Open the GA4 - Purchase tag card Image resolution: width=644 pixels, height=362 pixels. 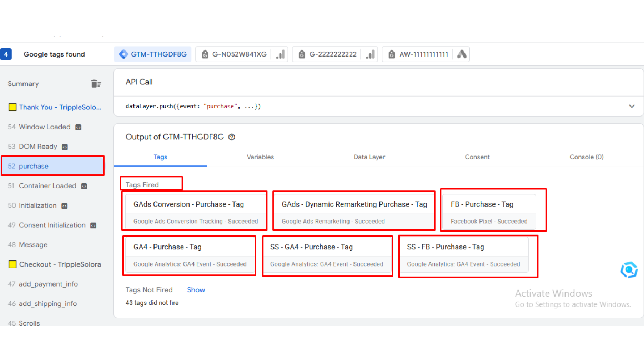pyautogui.click(x=190, y=255)
